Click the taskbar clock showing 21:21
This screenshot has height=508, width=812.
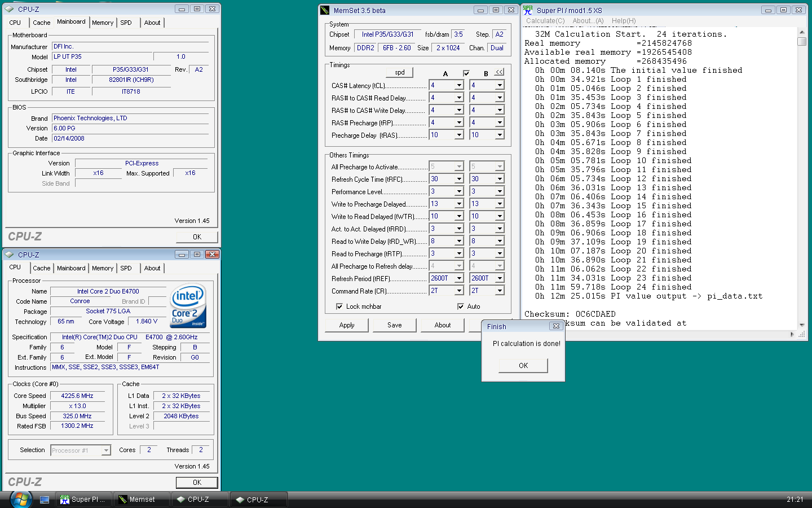point(795,500)
